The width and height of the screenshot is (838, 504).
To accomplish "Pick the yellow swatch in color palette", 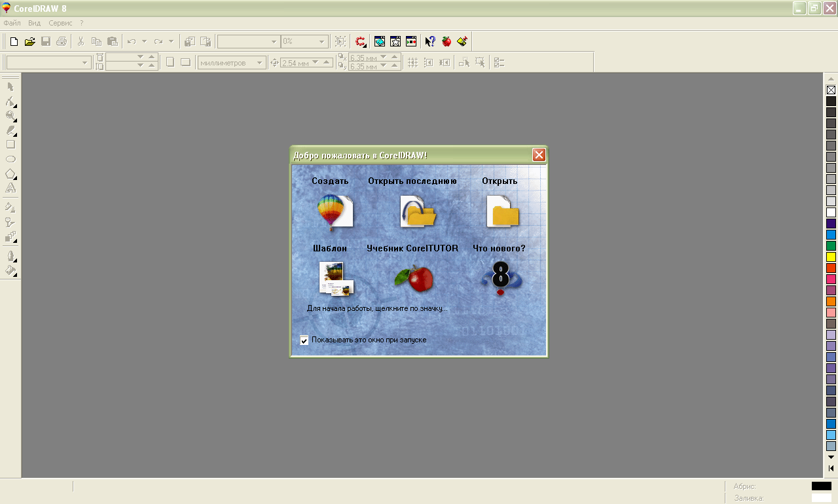I will (x=831, y=257).
